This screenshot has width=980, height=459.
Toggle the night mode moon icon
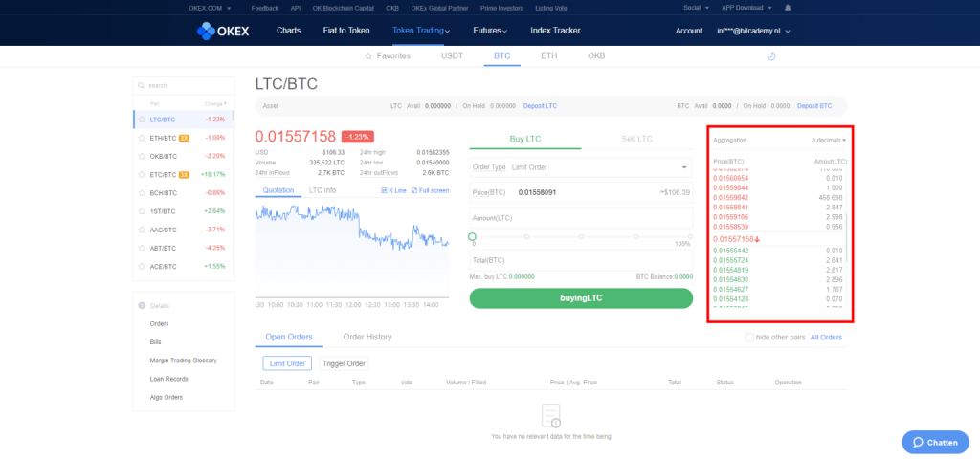point(770,56)
